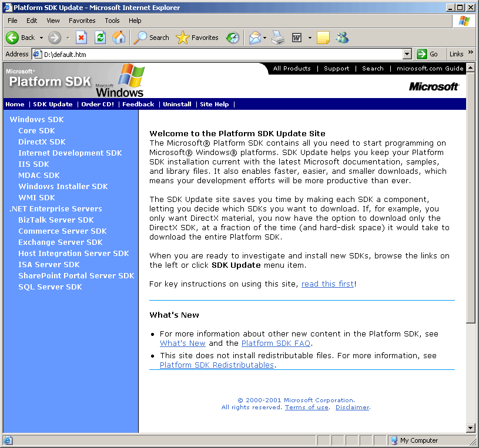479x448 pixels.
Task: Open Site Help in the navbar
Action: click(215, 104)
